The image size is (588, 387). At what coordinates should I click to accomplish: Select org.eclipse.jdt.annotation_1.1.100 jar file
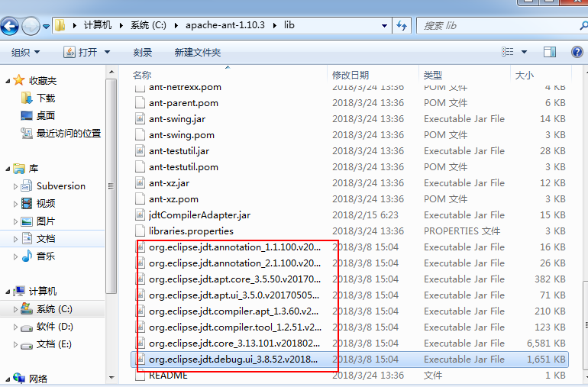click(x=234, y=247)
